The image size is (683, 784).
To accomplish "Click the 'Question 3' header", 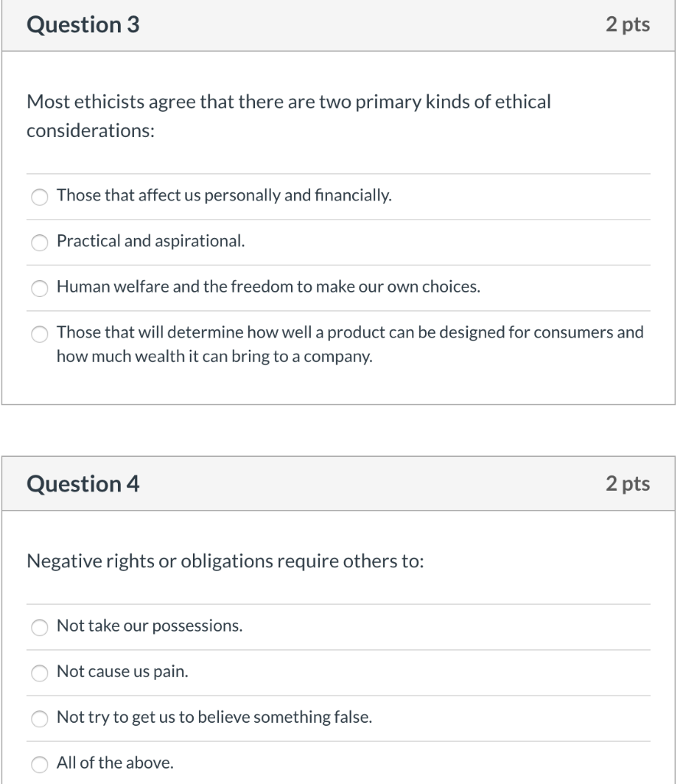I will coord(83,24).
